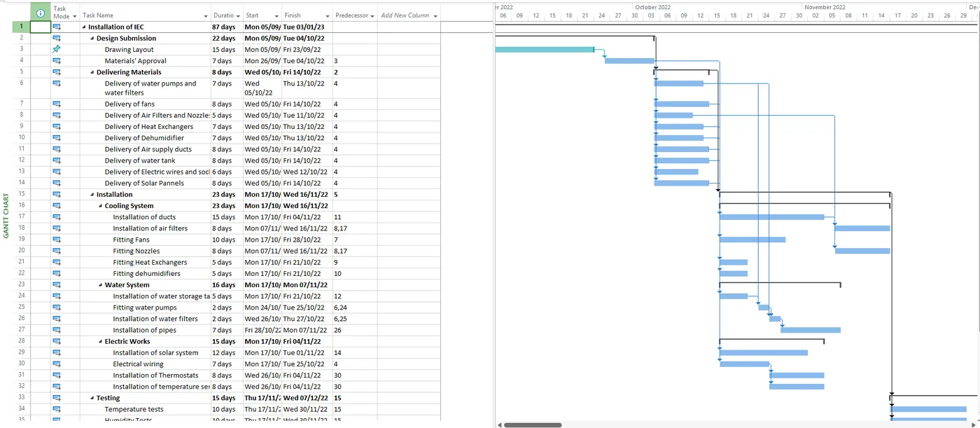
Task: Click the manually scheduled pin icon for Drawing Layout
Action: (57, 49)
